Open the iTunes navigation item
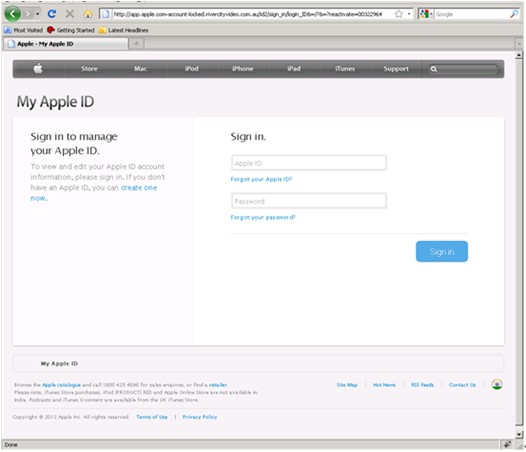526x452 pixels. pyautogui.click(x=345, y=69)
